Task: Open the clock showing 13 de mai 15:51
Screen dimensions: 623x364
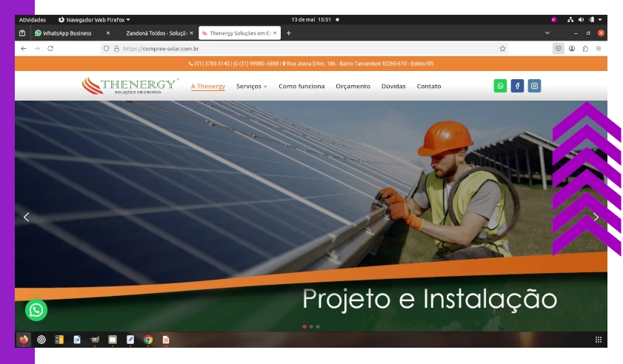Action: pyautogui.click(x=311, y=19)
